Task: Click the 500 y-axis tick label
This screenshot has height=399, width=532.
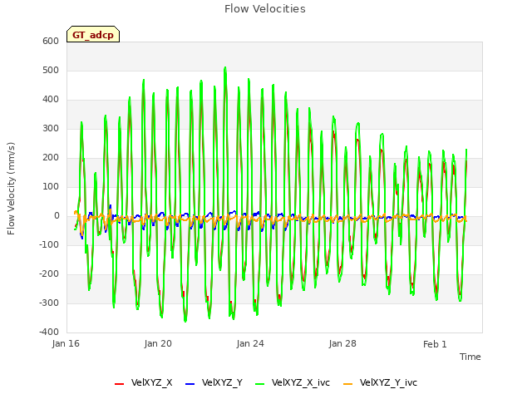Action: 51,70
